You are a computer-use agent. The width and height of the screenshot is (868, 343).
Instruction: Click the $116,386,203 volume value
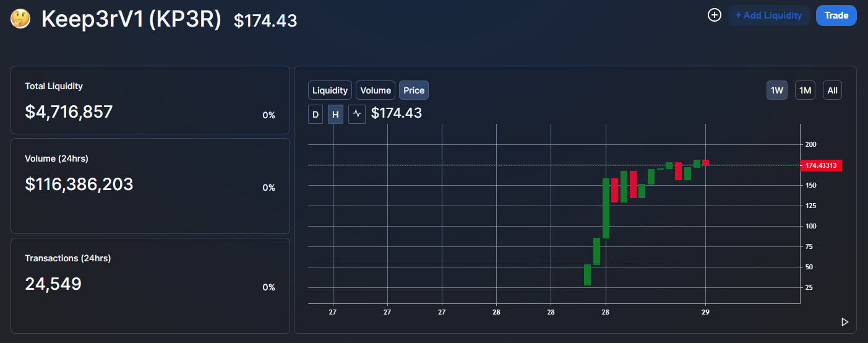pos(79,184)
